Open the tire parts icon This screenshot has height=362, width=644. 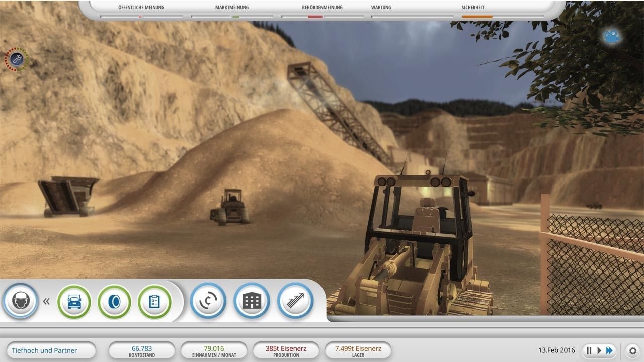coord(114,302)
